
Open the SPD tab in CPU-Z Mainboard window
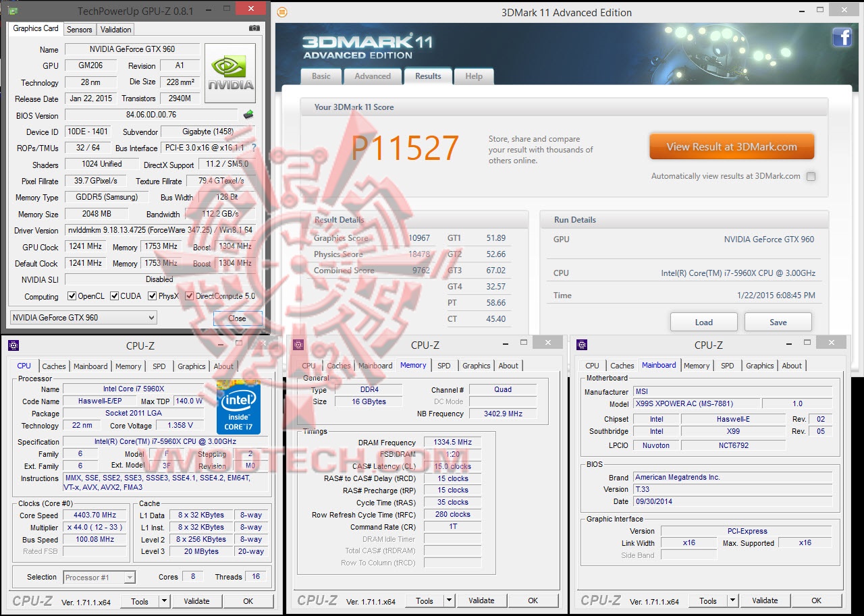point(727,366)
